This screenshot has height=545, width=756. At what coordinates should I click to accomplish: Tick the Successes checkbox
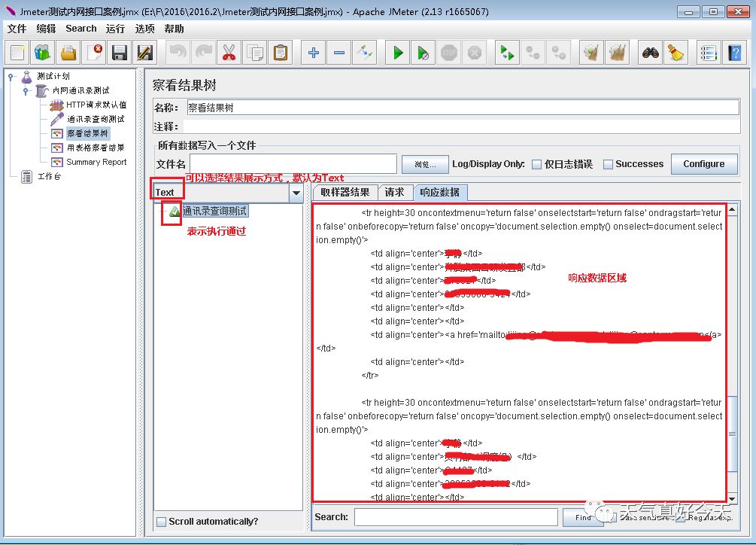[608, 164]
